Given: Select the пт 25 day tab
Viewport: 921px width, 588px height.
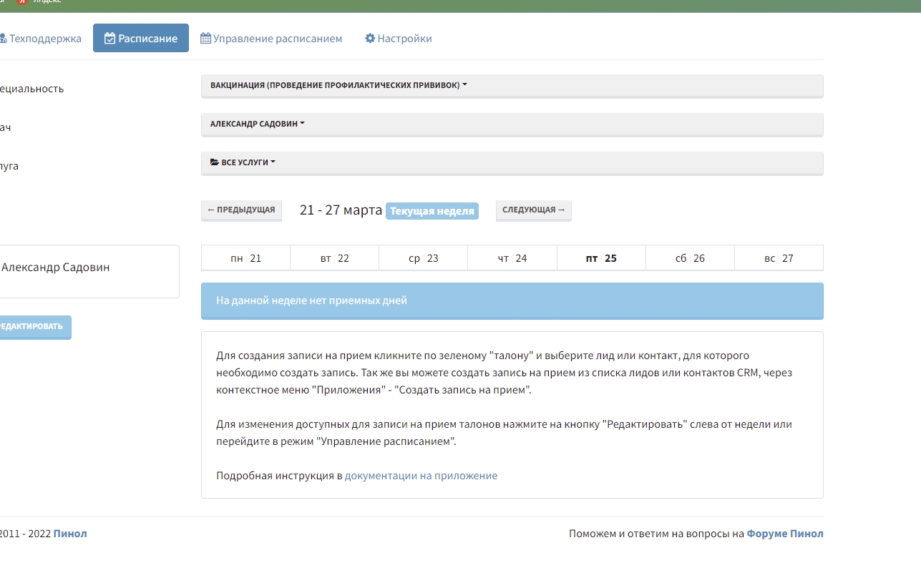Looking at the screenshot, I should [601, 258].
